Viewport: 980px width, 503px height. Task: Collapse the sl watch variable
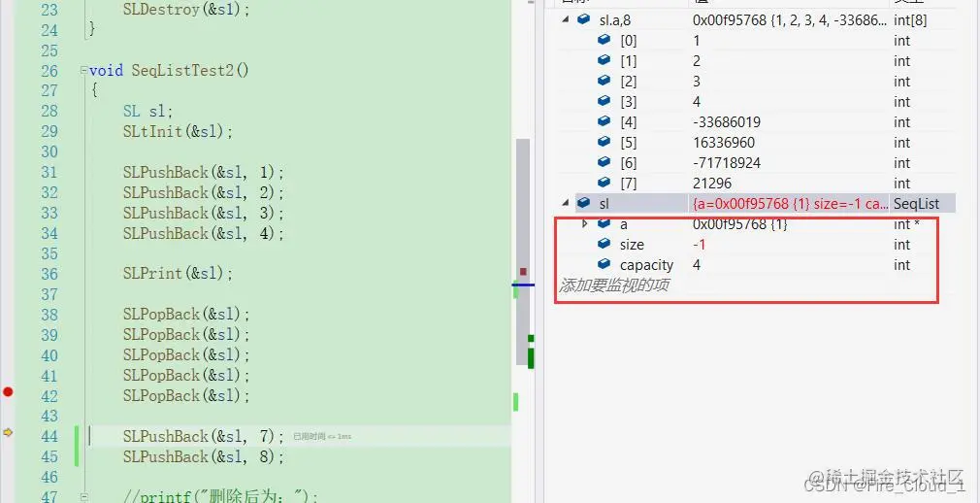pos(566,203)
